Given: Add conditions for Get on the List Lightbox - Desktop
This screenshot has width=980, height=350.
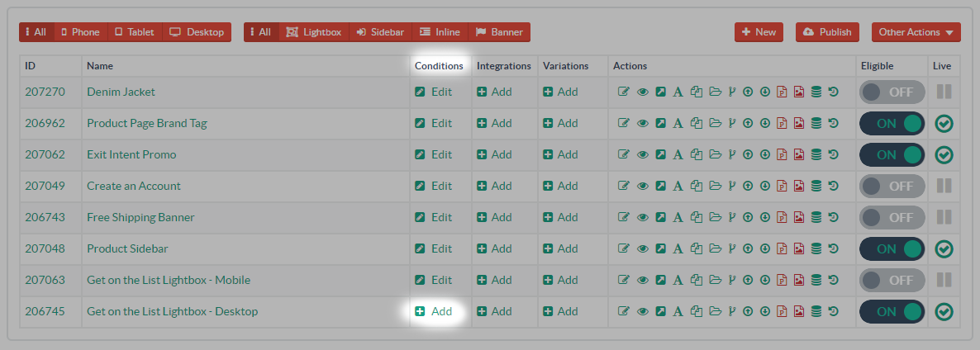Looking at the screenshot, I should [434, 311].
